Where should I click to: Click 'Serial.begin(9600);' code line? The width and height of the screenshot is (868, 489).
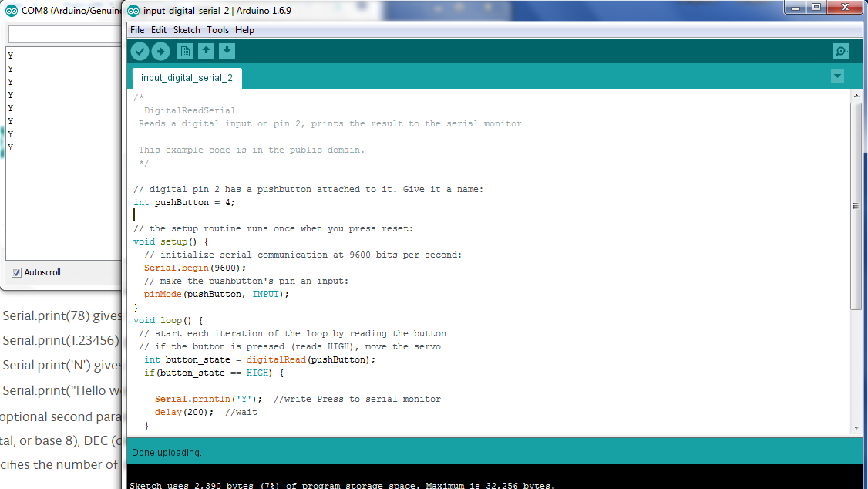pos(195,268)
